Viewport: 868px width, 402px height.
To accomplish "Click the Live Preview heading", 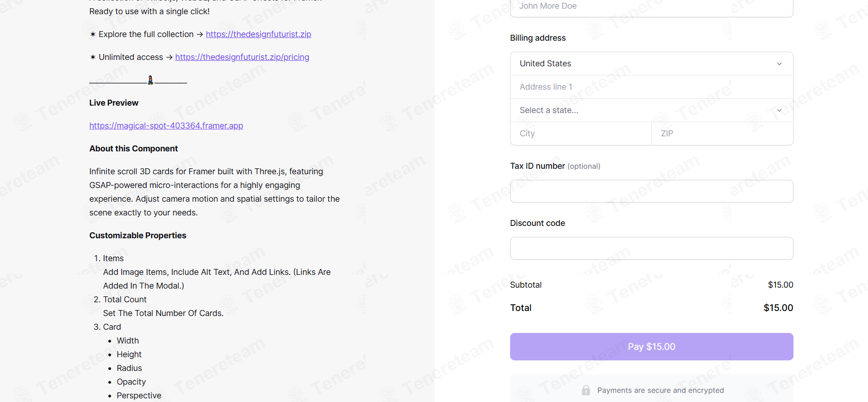I will click(114, 103).
